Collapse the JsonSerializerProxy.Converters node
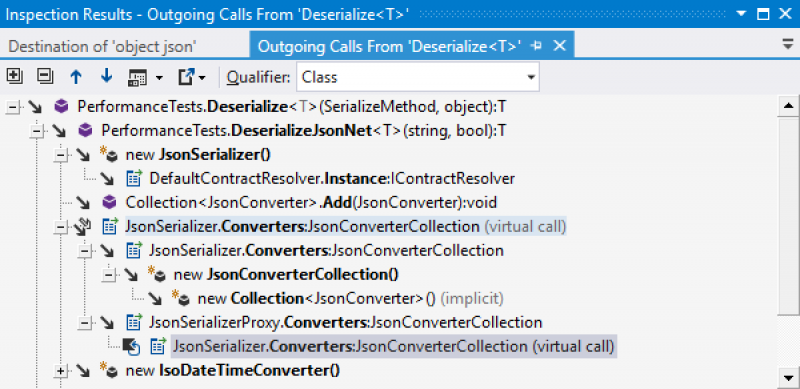 tap(85, 323)
